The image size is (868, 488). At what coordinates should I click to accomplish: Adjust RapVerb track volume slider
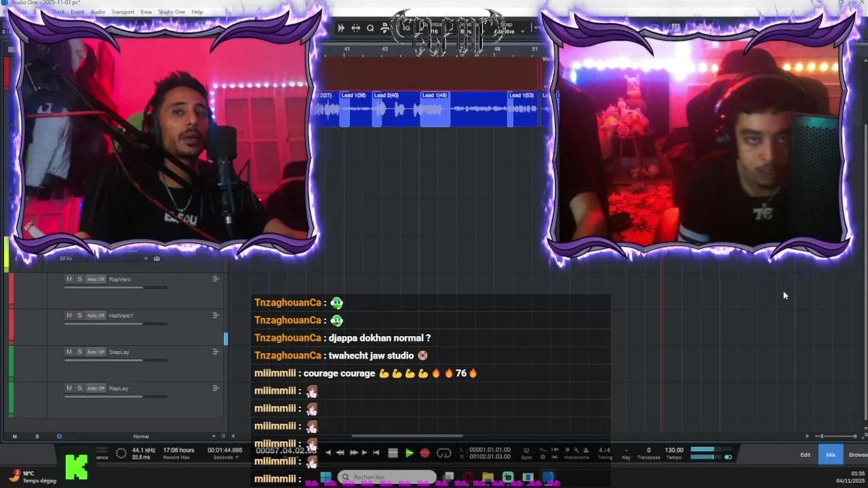point(115,287)
